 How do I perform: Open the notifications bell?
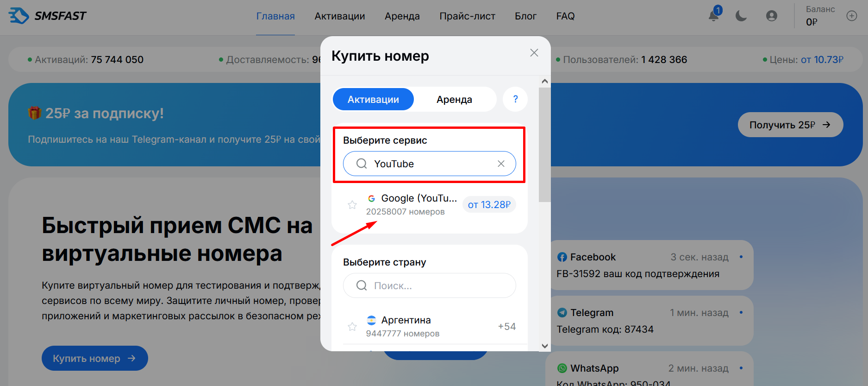(714, 16)
